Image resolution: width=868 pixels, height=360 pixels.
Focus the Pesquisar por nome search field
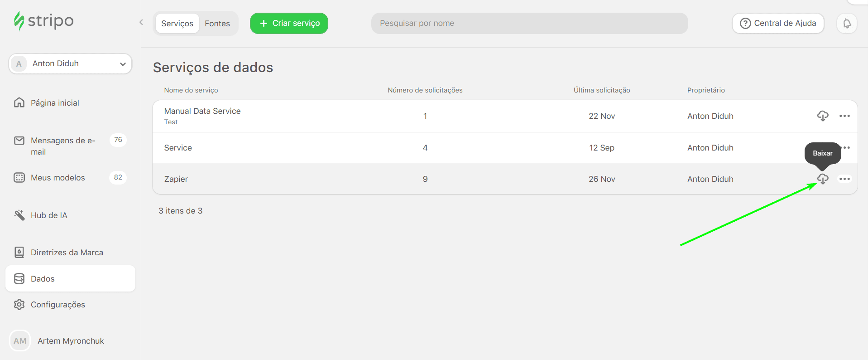529,23
